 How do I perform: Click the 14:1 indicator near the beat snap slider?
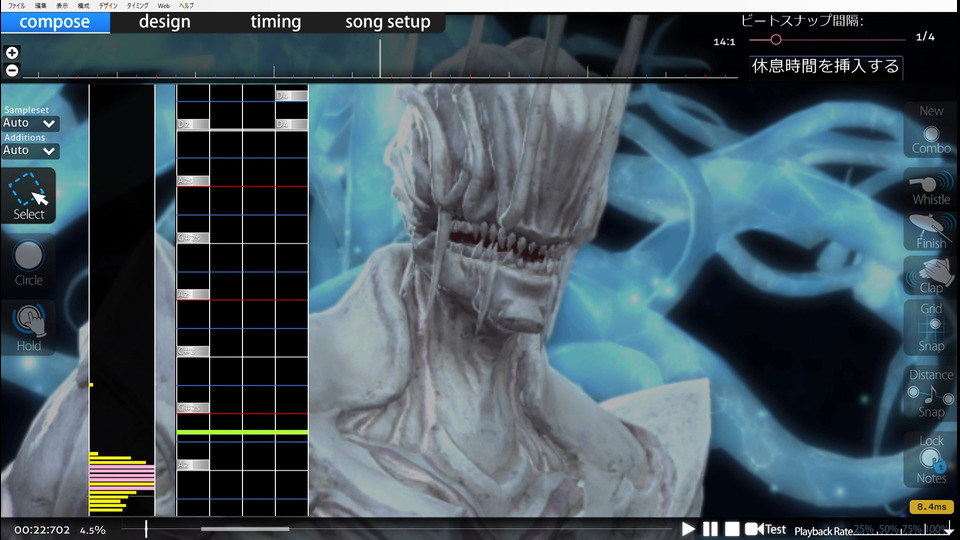click(724, 42)
